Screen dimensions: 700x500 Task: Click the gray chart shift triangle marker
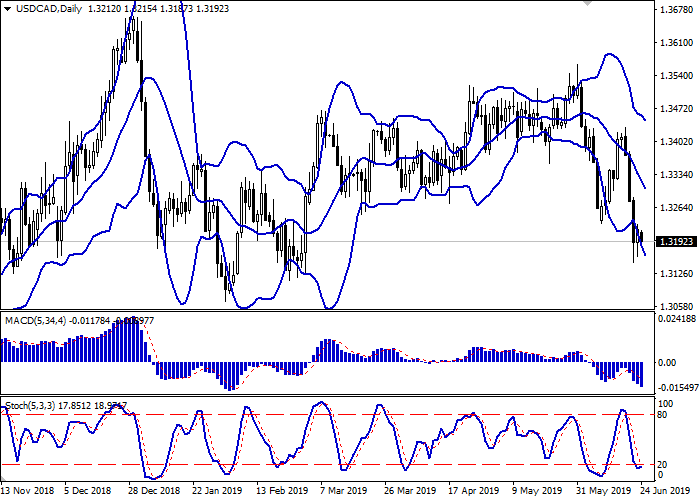[588, 4]
